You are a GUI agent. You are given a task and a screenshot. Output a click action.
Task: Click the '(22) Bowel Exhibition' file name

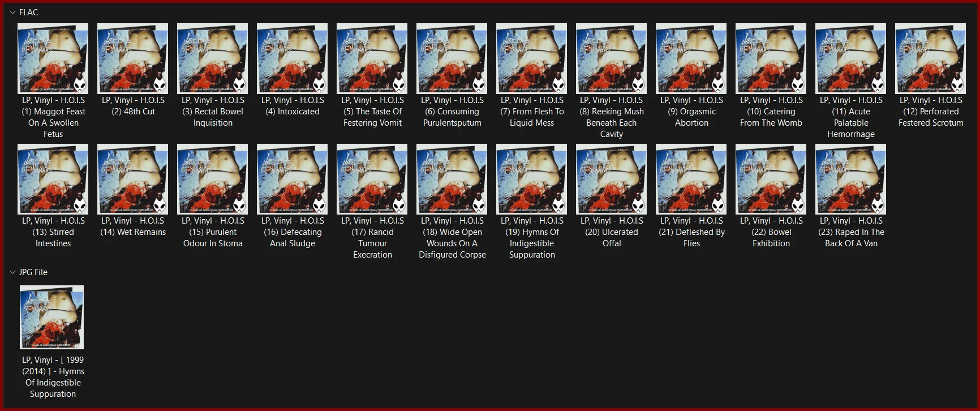point(771,232)
